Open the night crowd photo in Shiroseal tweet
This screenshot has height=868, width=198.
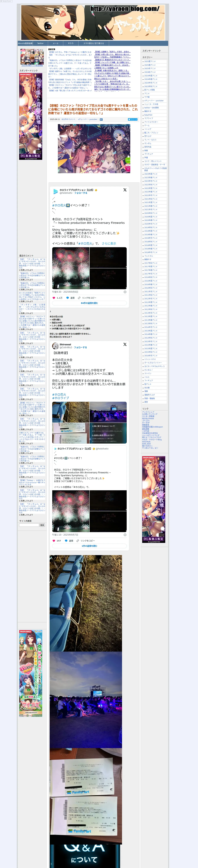click(x=108, y=412)
